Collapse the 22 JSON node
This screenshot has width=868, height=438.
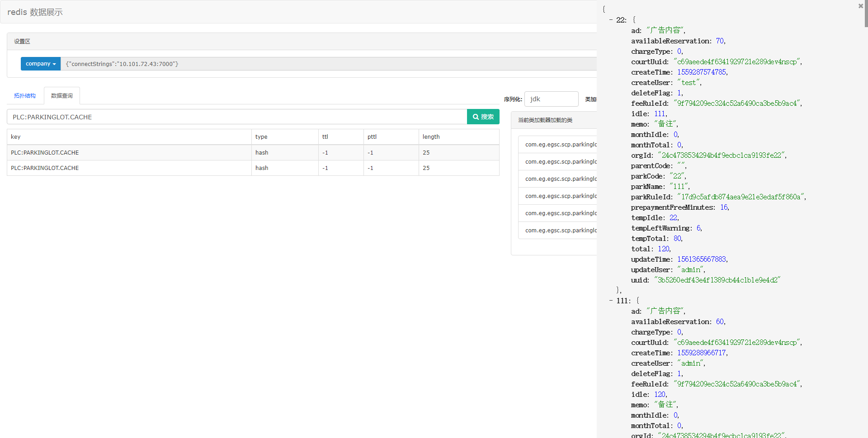click(x=611, y=20)
